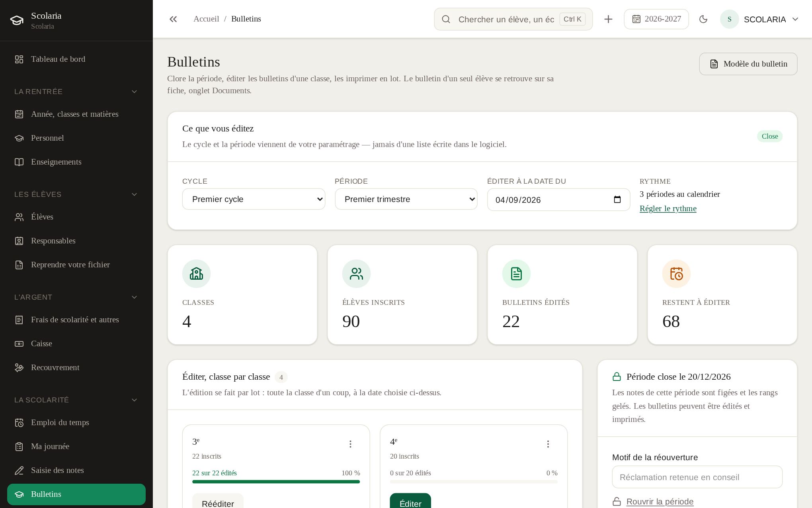Click the 4e class progress bar
This screenshot has width=812, height=508.
coord(474,482)
